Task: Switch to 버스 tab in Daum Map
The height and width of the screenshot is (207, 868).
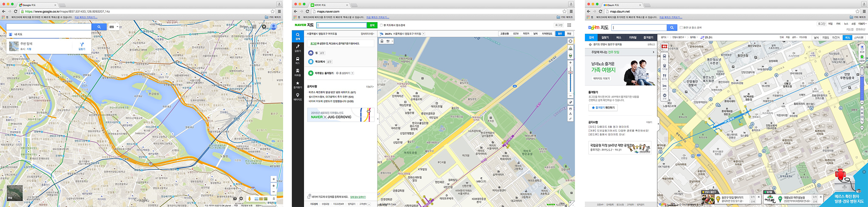Action: [619, 37]
